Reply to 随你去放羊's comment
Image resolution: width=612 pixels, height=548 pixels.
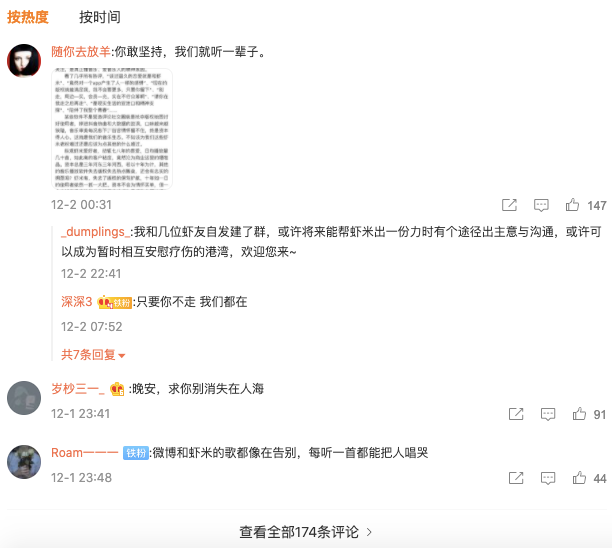point(541,205)
